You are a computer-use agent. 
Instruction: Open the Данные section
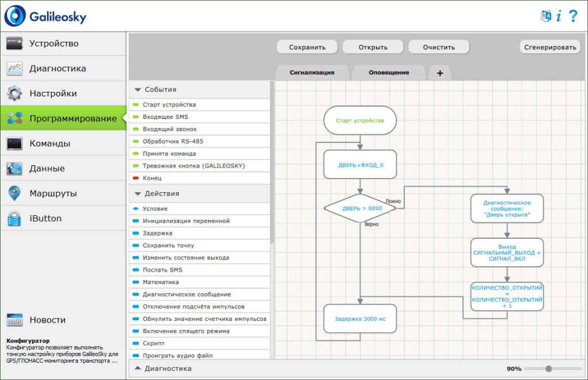click(63, 169)
